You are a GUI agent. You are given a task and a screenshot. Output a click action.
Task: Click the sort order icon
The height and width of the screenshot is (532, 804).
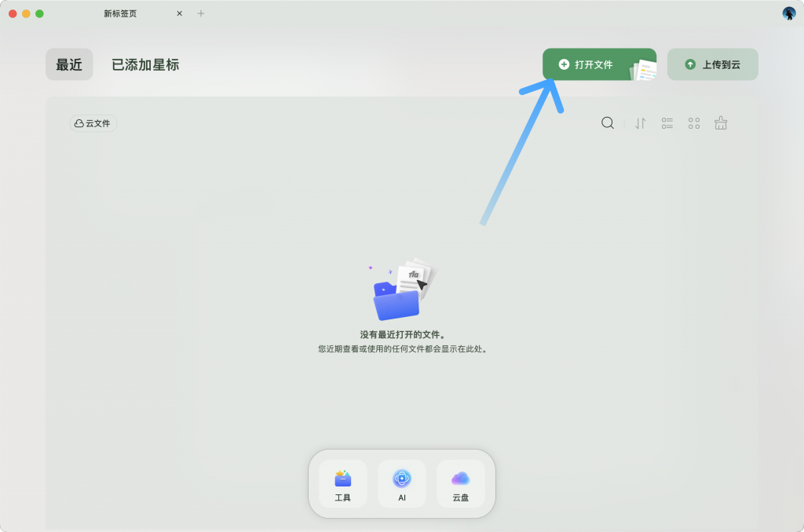point(641,123)
